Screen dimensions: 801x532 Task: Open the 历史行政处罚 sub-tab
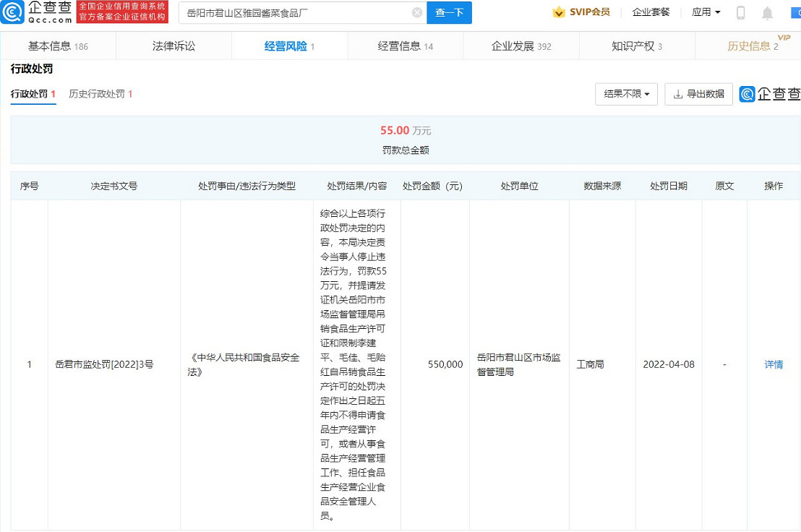(97, 94)
